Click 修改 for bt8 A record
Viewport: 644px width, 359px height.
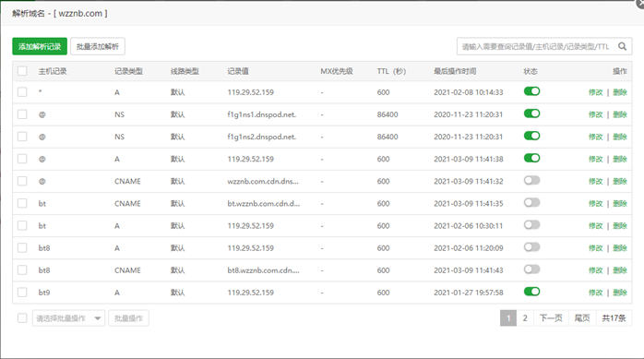pos(595,248)
